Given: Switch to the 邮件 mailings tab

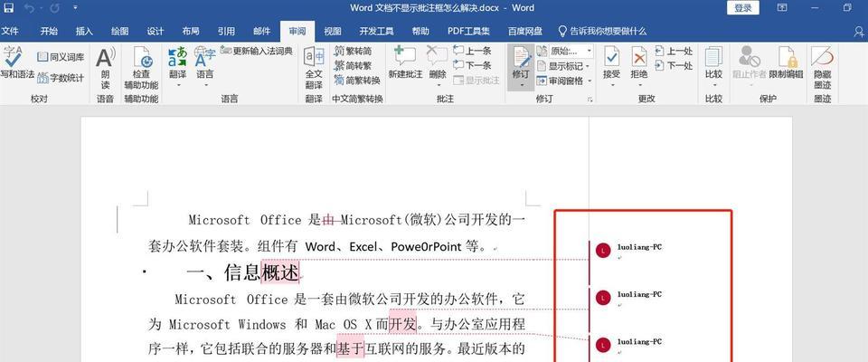Looking at the screenshot, I should coord(261,31).
